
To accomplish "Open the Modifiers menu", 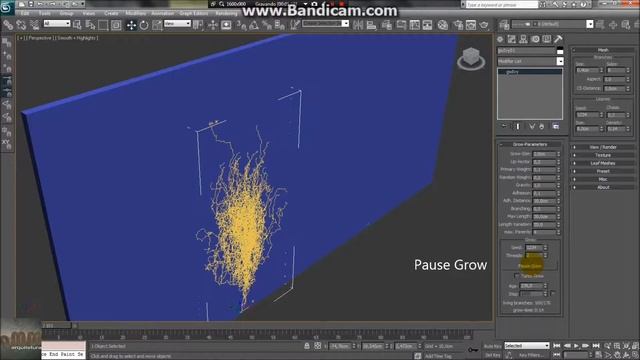I will coord(135,13).
